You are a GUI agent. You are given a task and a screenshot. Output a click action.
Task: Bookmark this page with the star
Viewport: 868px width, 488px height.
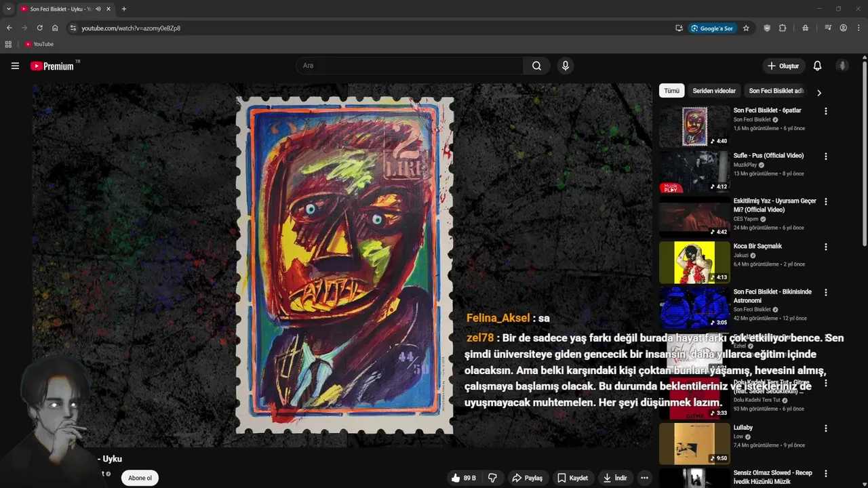746,28
